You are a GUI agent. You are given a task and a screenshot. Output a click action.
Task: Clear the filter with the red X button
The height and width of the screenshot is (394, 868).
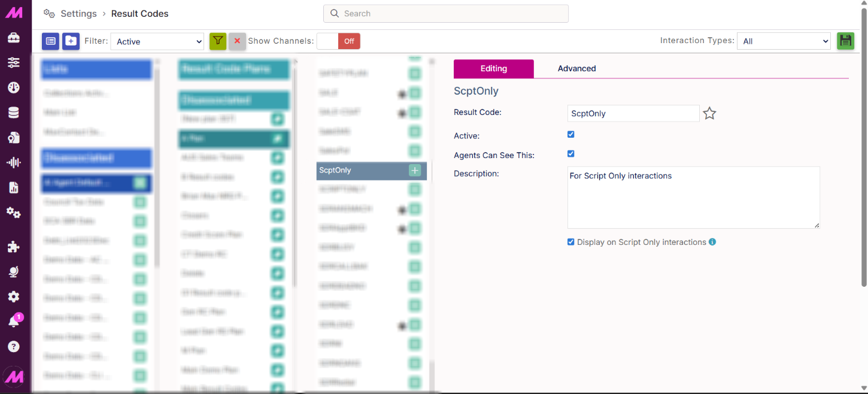(237, 41)
